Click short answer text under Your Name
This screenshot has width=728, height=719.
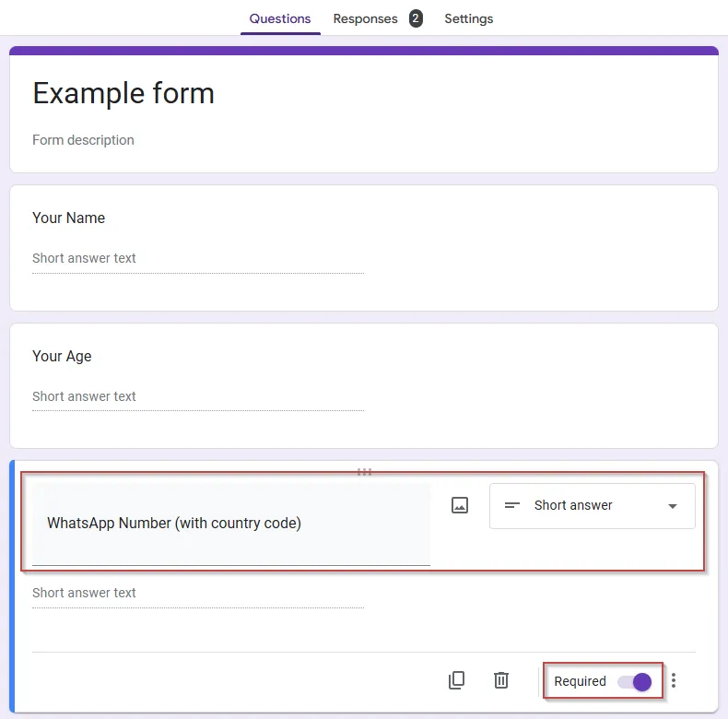coord(84,258)
